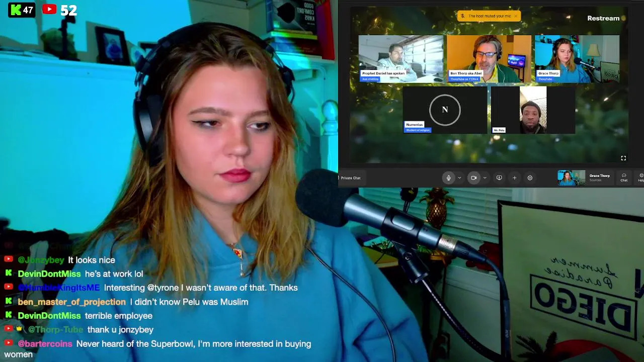The height and width of the screenshot is (362, 644).
Task: Select Grace Thorp source thumbnail in bottom bar
Action: point(571,178)
